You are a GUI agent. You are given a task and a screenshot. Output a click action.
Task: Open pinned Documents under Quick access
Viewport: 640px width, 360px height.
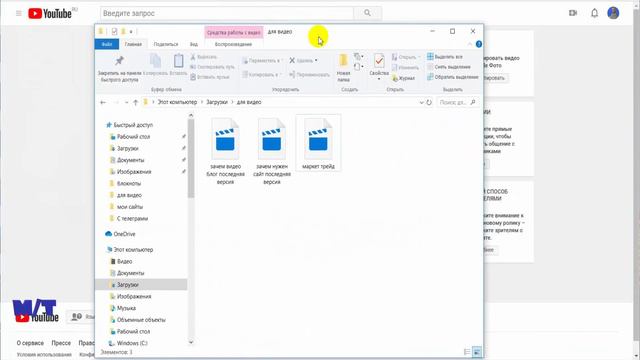(127, 160)
